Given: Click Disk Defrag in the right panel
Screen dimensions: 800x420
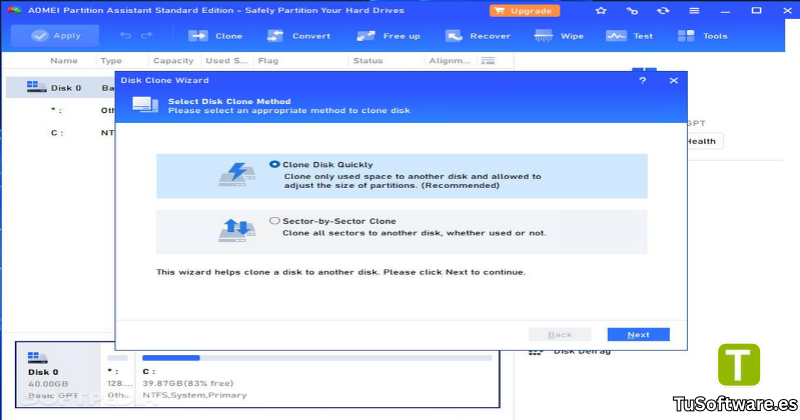Looking at the screenshot, I should 582,351.
